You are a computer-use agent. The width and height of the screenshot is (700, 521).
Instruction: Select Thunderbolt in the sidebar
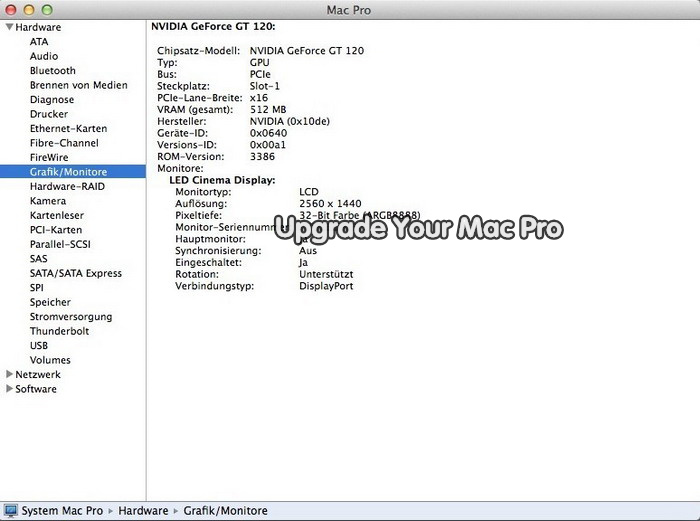pos(59,331)
